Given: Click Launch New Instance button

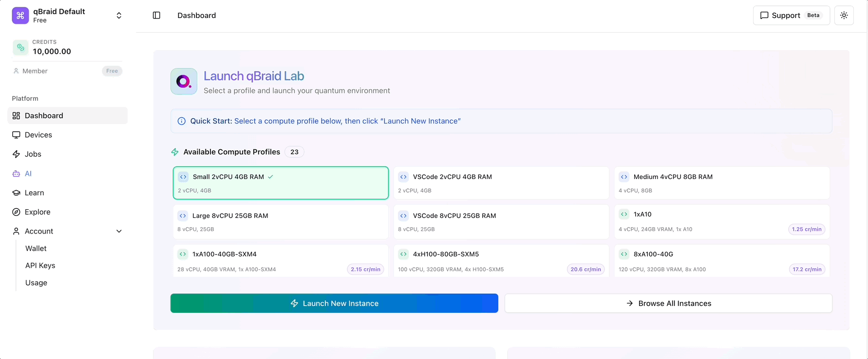Looking at the screenshot, I should (x=334, y=303).
